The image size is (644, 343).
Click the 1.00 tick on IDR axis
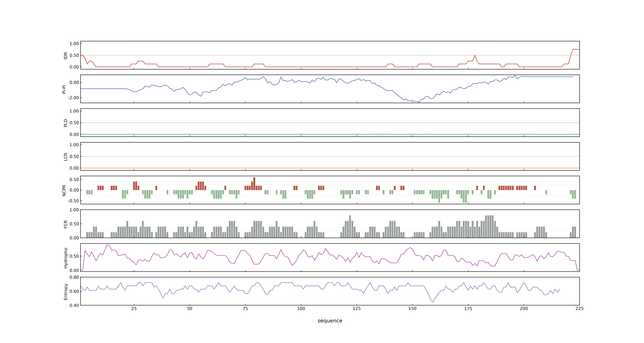tap(74, 44)
